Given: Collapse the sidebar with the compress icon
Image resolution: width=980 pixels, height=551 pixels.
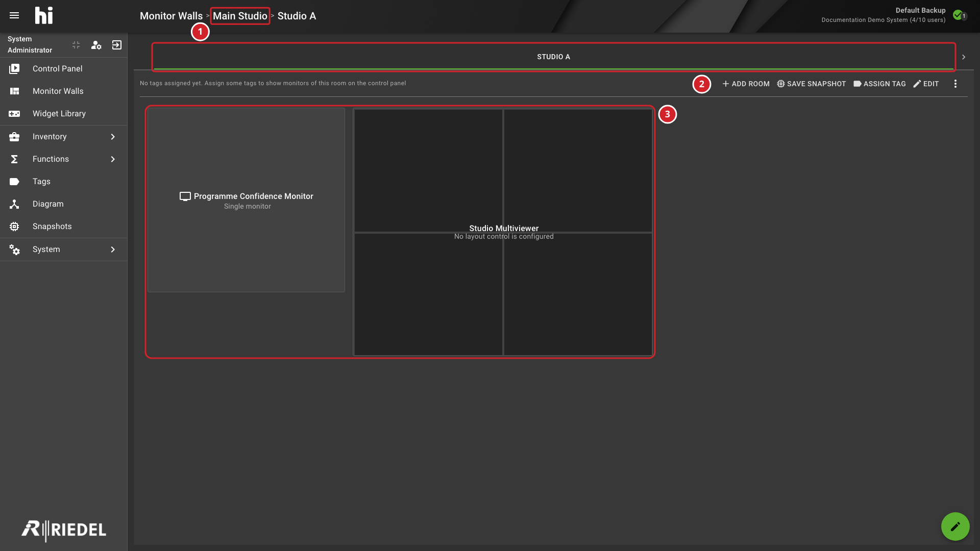Looking at the screenshot, I should tap(76, 45).
